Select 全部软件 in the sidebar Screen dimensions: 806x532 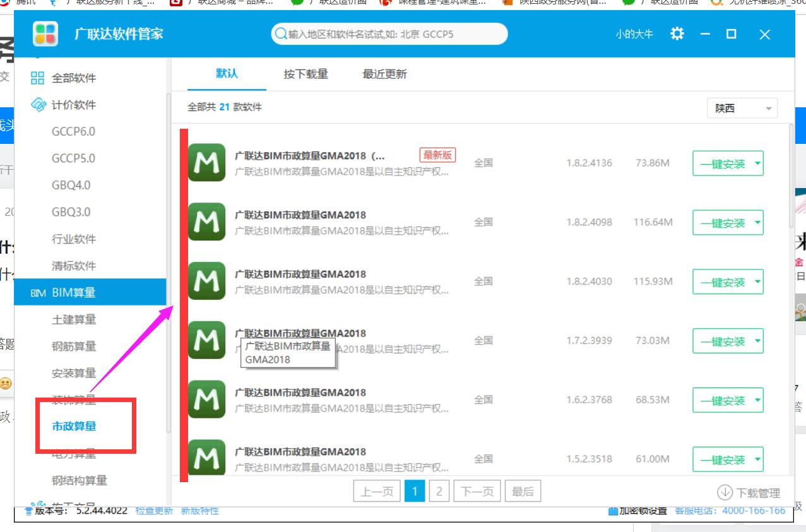tap(74, 78)
